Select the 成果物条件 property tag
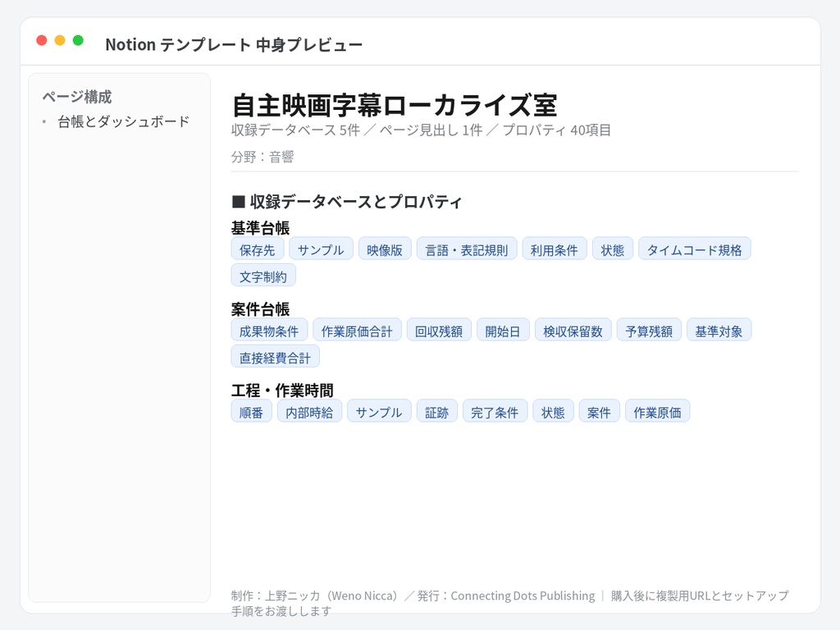 coord(269,330)
